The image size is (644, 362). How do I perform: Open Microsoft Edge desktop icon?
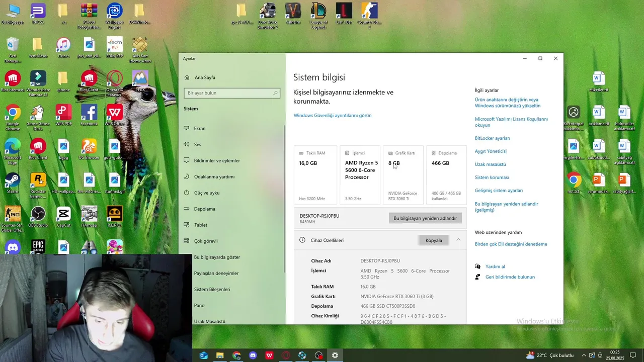[13, 151]
